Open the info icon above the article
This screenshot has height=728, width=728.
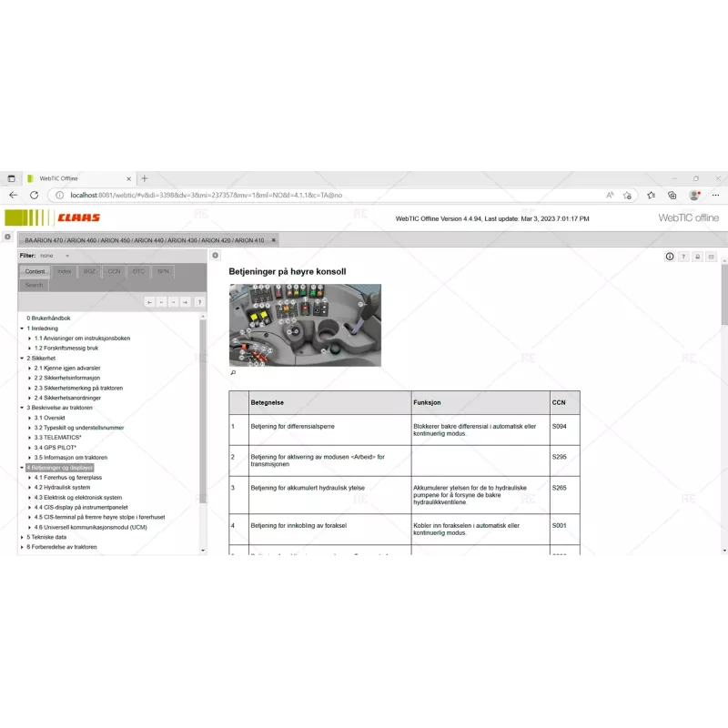point(670,258)
